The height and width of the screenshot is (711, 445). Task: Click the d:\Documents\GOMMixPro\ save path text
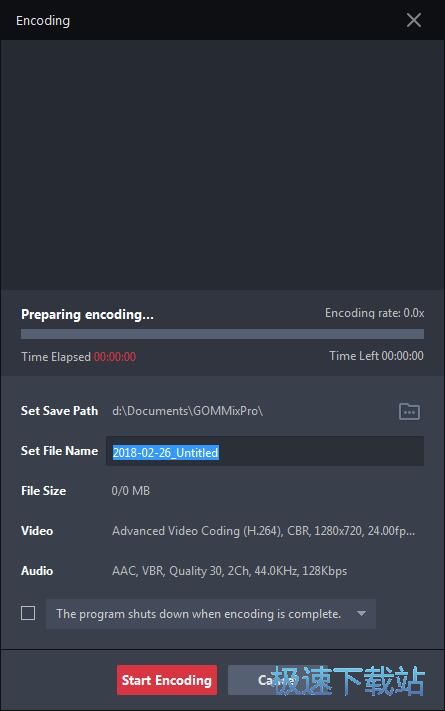pyautogui.click(x=187, y=411)
